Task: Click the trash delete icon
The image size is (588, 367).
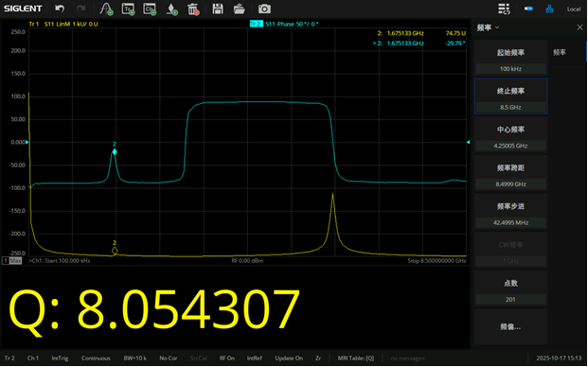Action: coord(193,9)
